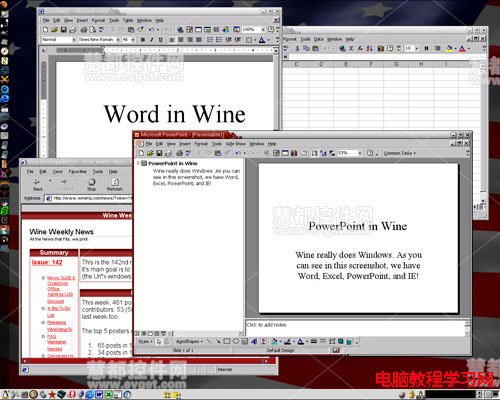
Task: Click the Bold button in Word's formatting toolbar
Action: coord(143,40)
